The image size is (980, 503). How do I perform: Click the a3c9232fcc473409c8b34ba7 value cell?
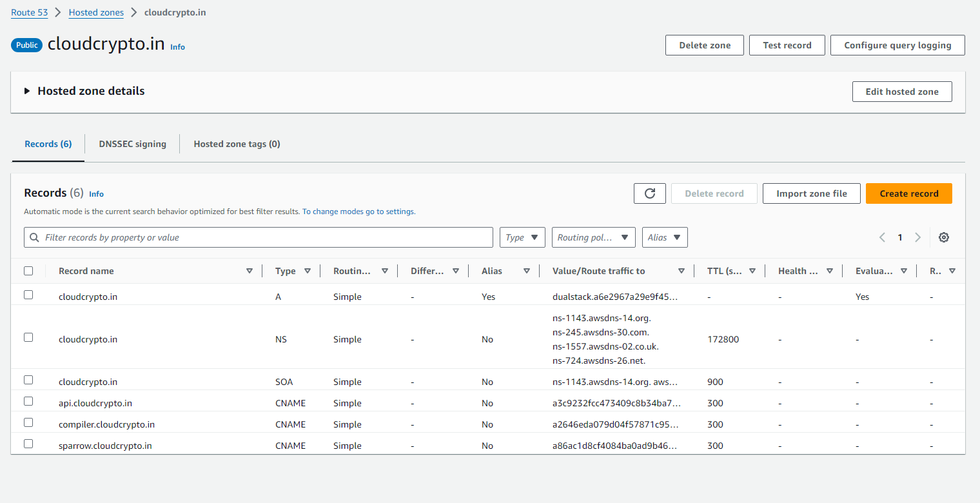616,403
